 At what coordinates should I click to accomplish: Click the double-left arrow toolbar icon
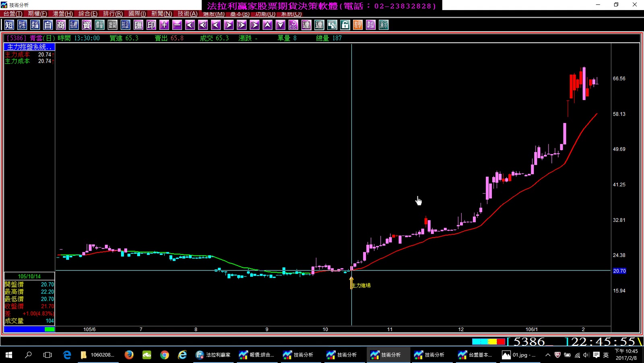(x=203, y=25)
